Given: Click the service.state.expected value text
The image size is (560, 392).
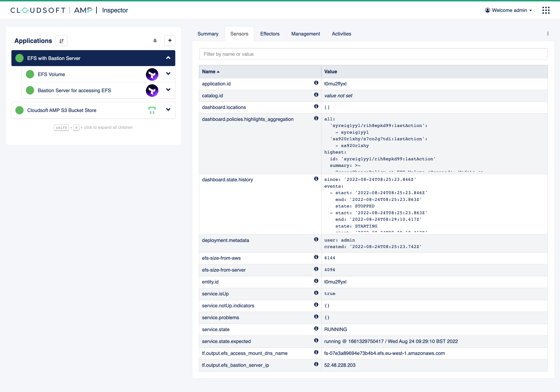Looking at the screenshot, I should tap(391, 342).
